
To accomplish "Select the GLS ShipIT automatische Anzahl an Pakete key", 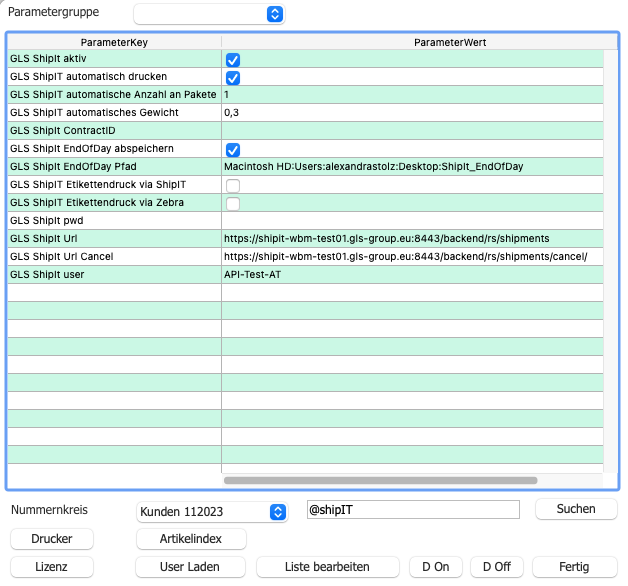I will coord(113,95).
